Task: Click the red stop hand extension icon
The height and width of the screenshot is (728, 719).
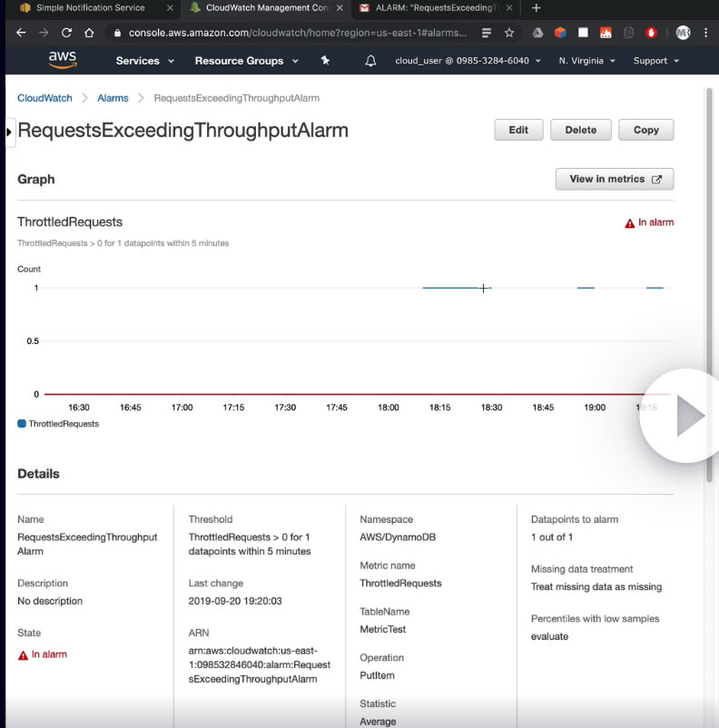Action: [x=651, y=33]
